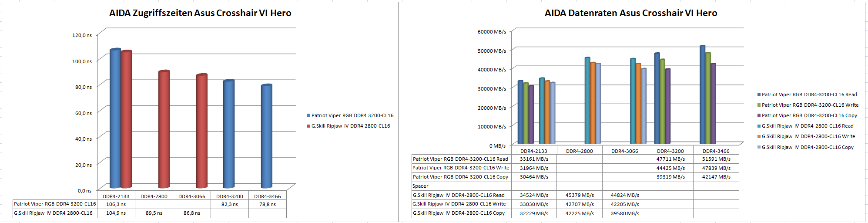The width and height of the screenshot is (868, 223).
Task: Click the blue legend marker for Patriot Viper RGB DDR4 3200-CL16
Action: point(308,115)
